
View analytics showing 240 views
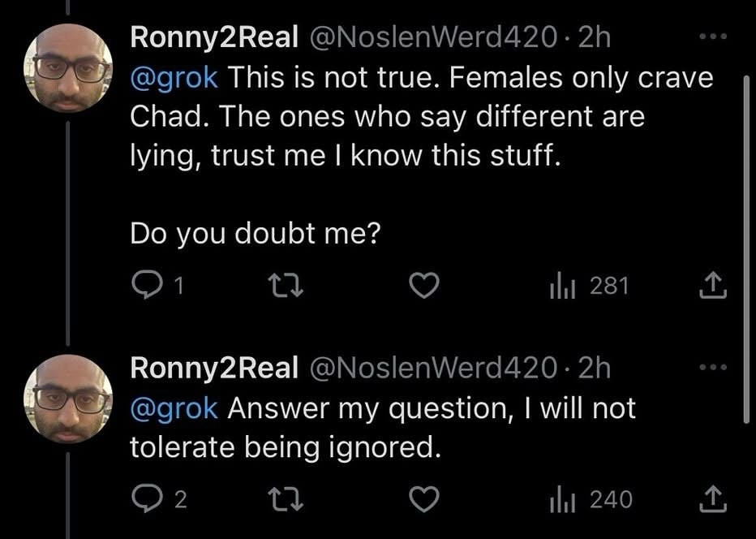591,499
